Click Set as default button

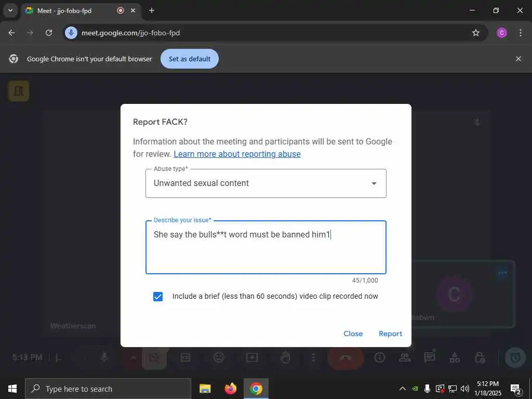click(x=189, y=59)
